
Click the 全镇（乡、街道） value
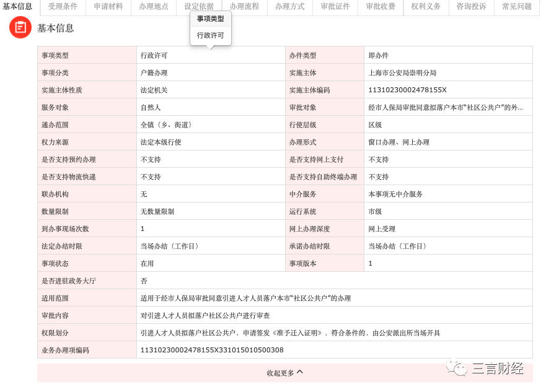click(x=166, y=124)
